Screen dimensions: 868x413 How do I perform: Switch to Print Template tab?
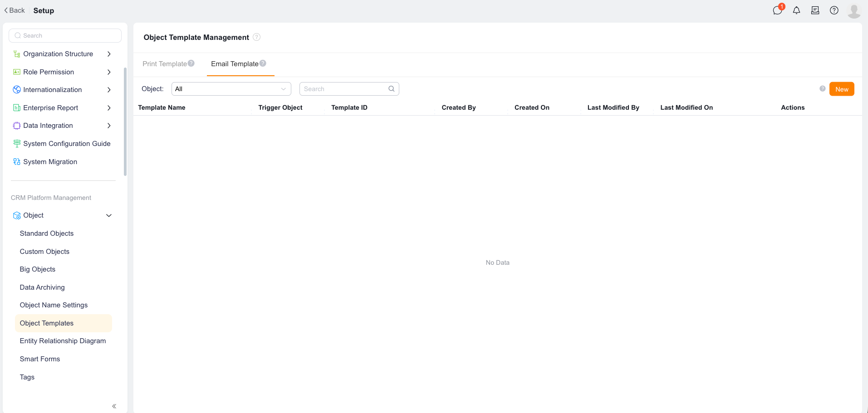(165, 64)
